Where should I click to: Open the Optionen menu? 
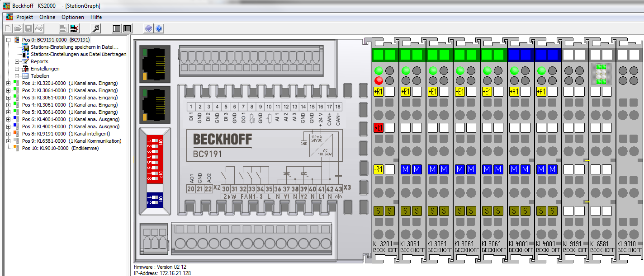coord(73,17)
